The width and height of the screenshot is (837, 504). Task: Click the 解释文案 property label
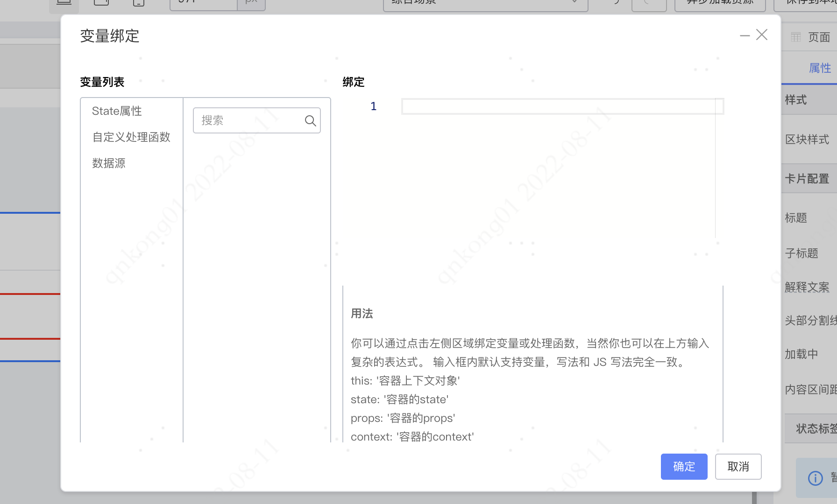(x=807, y=287)
